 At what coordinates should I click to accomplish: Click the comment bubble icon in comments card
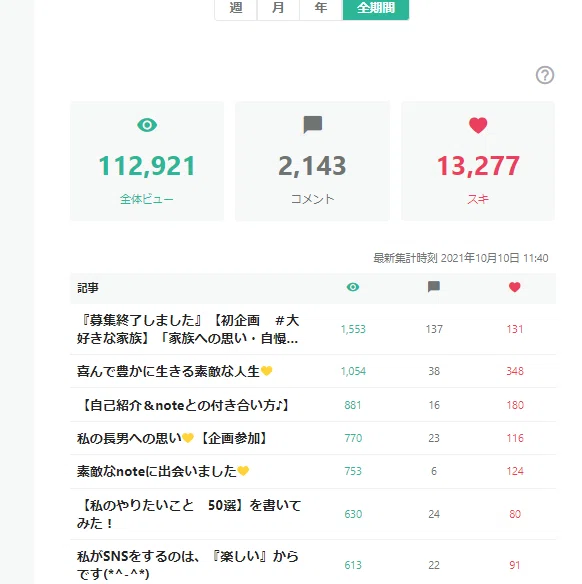coord(312,124)
